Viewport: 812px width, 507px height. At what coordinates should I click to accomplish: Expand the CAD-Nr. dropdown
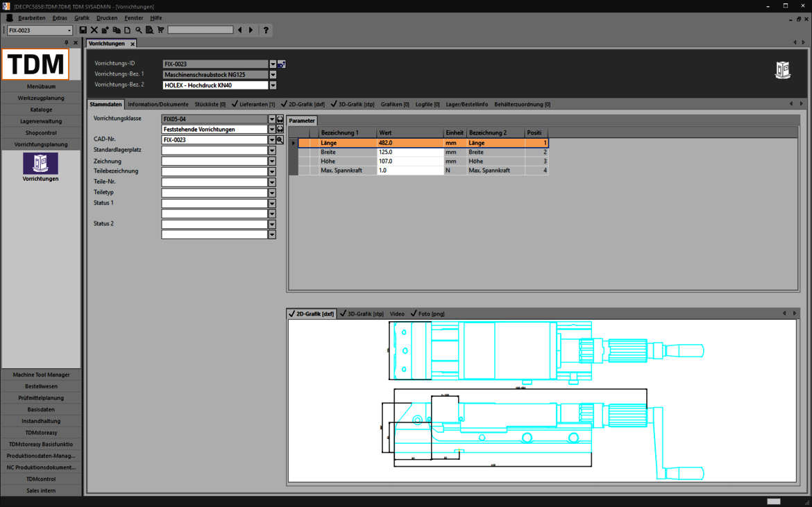(272, 139)
